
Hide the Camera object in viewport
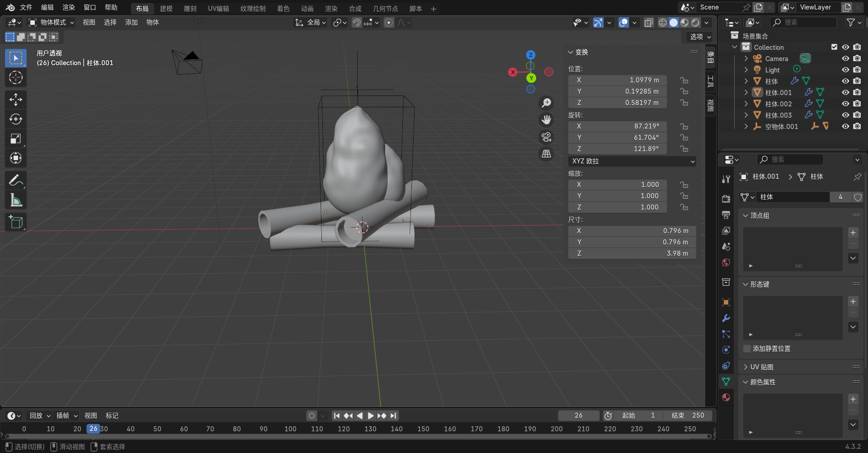click(x=845, y=58)
